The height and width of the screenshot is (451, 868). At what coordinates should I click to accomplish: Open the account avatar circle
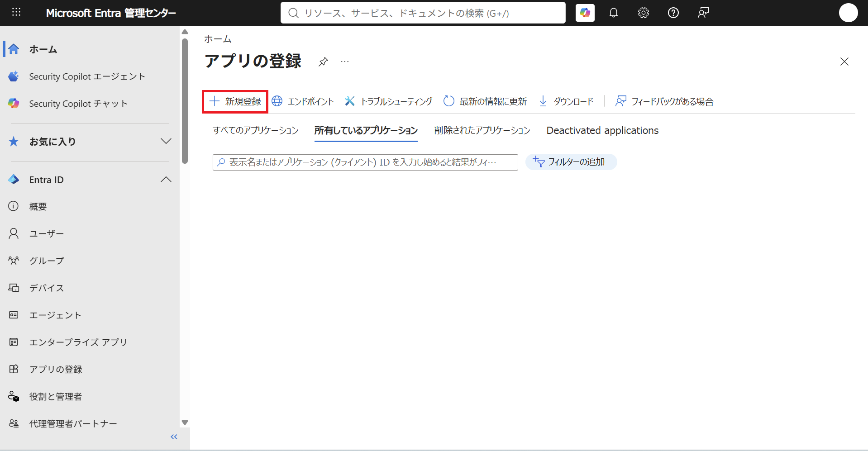pos(849,13)
